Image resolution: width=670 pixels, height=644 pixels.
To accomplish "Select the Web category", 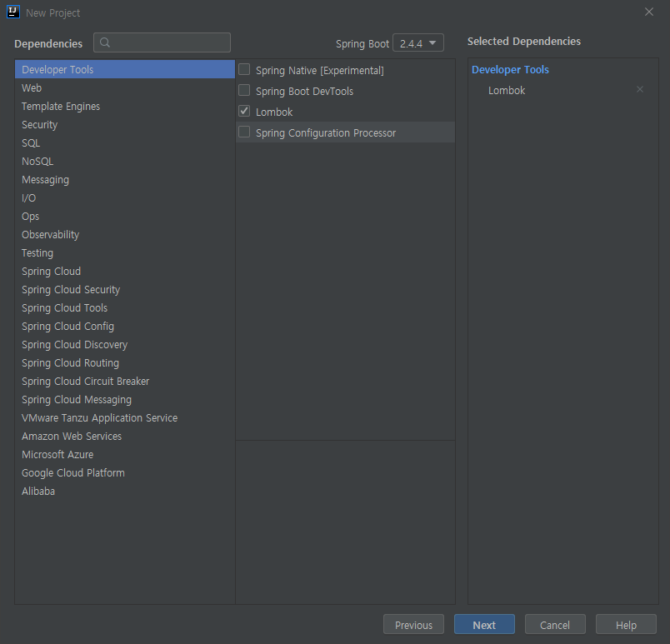I will (125, 88).
